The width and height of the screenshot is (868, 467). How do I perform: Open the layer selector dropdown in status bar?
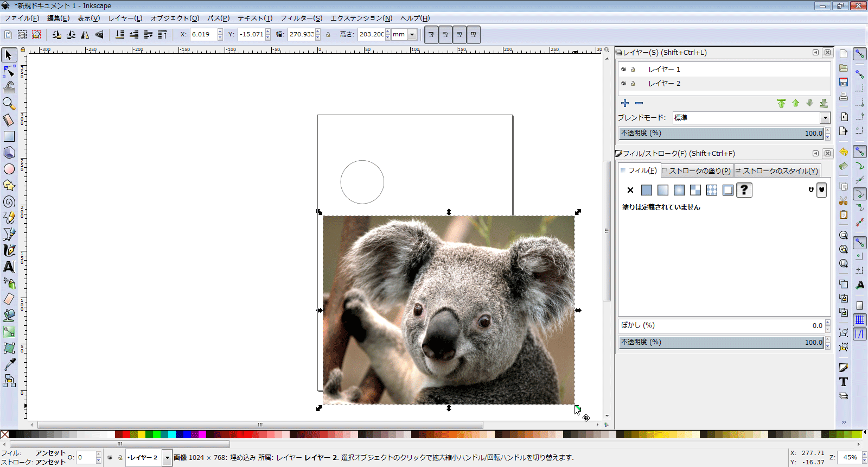[167, 458]
